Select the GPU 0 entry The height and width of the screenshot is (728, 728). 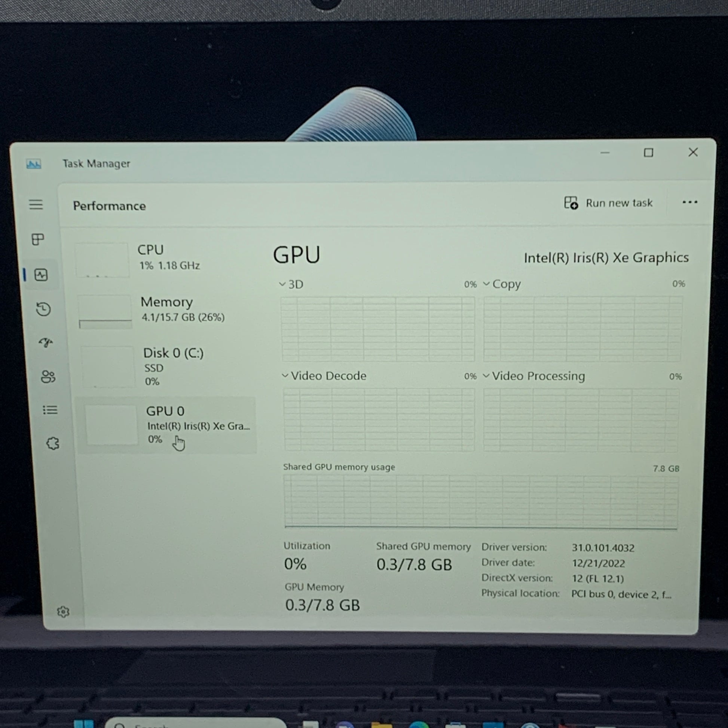167,425
